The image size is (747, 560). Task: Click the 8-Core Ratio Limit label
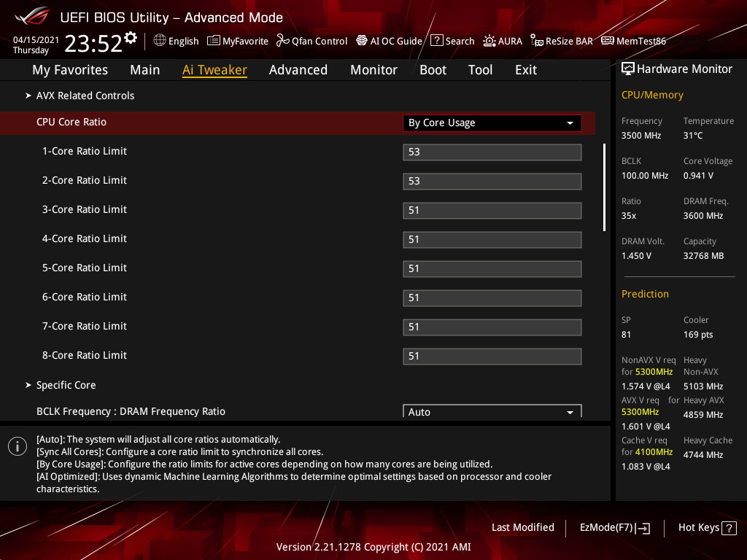click(85, 355)
